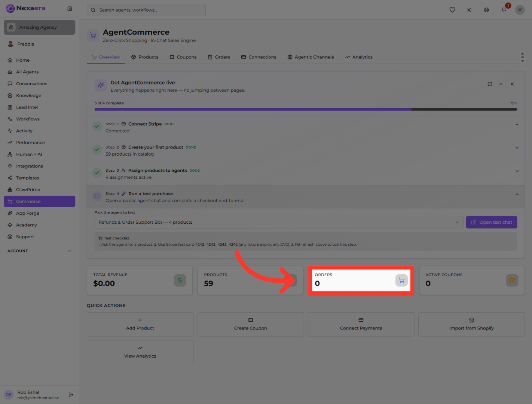This screenshot has width=532, height=404.
Task: Switch to the Orders tab
Action: 219,57
